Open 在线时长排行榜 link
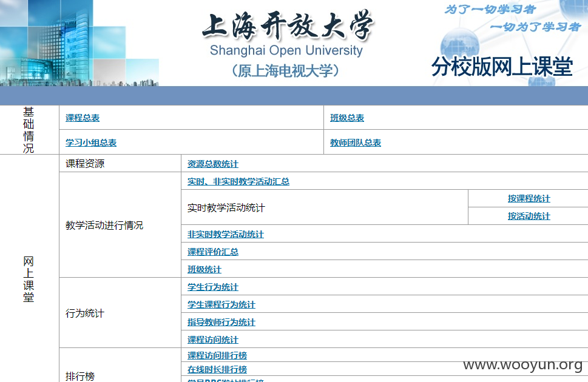The height and width of the screenshot is (382, 588). (217, 370)
